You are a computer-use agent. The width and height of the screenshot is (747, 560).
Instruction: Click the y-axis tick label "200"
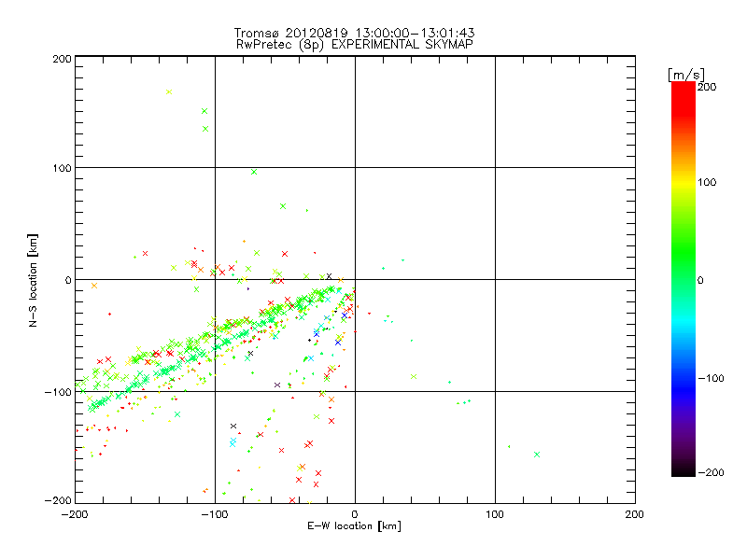coord(63,59)
